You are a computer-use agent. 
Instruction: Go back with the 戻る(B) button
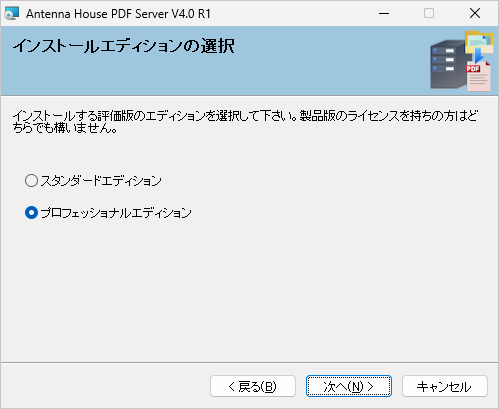click(253, 386)
